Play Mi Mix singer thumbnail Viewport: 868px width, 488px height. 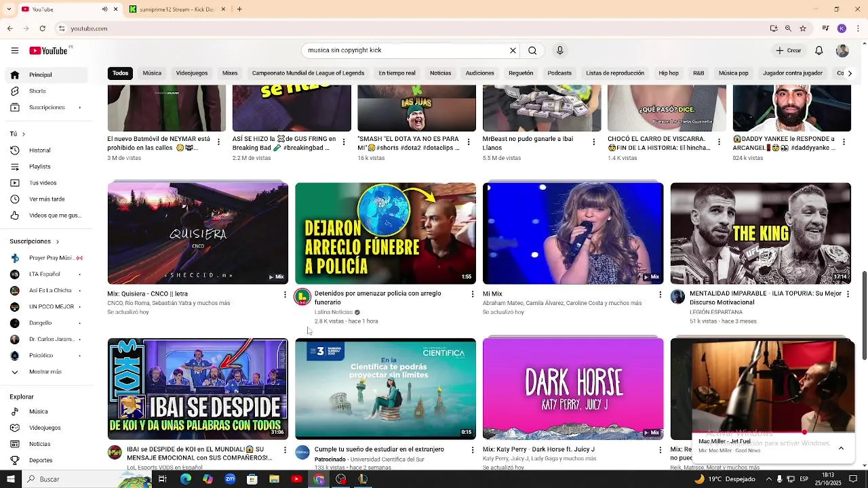coord(573,233)
